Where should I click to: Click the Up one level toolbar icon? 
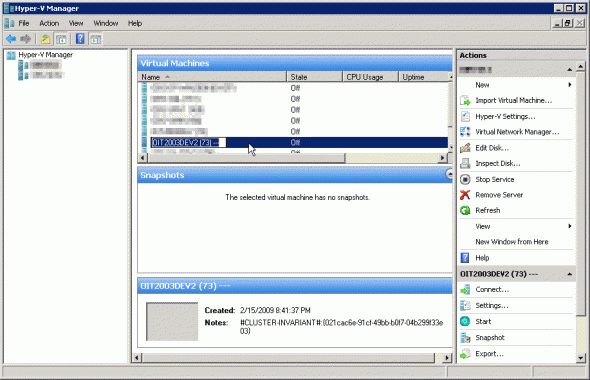[x=46, y=38]
